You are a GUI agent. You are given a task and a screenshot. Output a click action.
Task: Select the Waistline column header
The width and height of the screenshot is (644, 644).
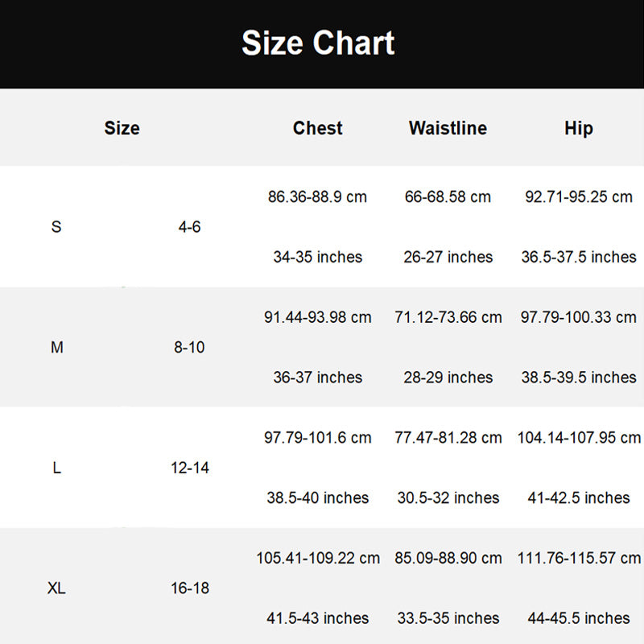point(448,128)
